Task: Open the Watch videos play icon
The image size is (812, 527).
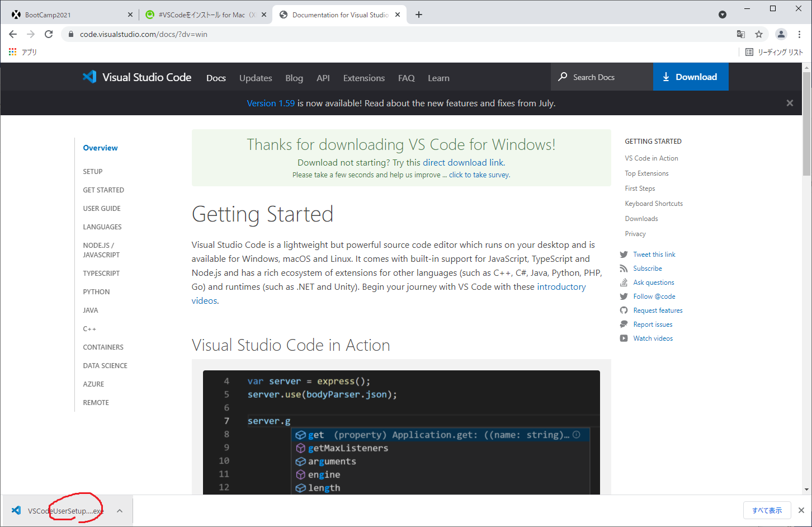Action: 624,338
